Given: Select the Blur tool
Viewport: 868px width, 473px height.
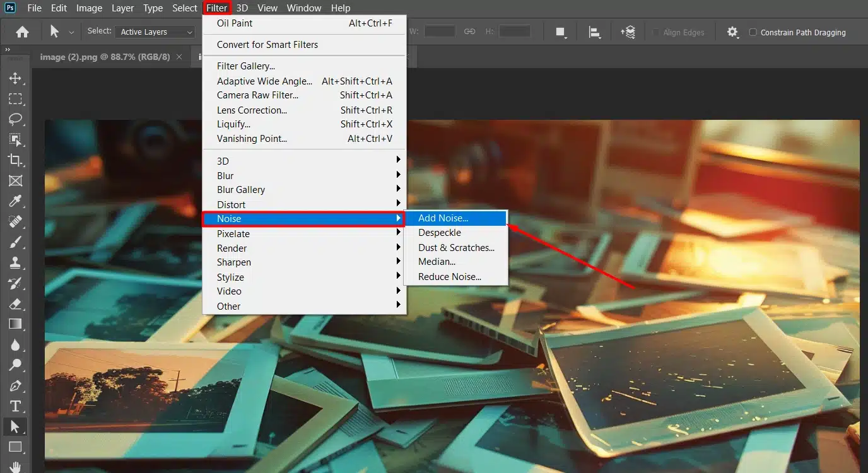Looking at the screenshot, I should (15, 344).
